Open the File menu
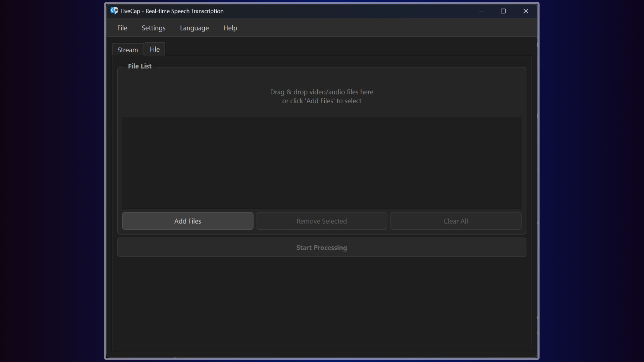This screenshot has width=644, height=362. (x=122, y=28)
